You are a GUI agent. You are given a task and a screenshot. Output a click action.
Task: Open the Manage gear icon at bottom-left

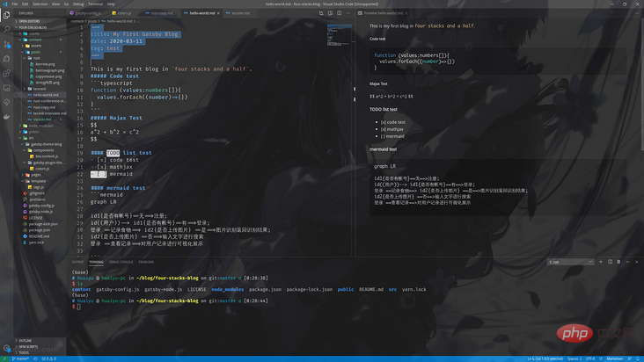[6, 348]
